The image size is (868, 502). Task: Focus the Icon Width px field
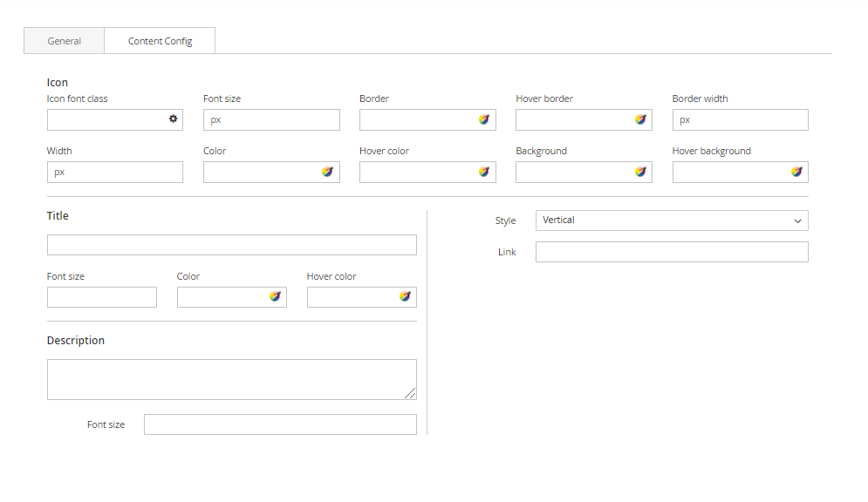click(x=114, y=172)
